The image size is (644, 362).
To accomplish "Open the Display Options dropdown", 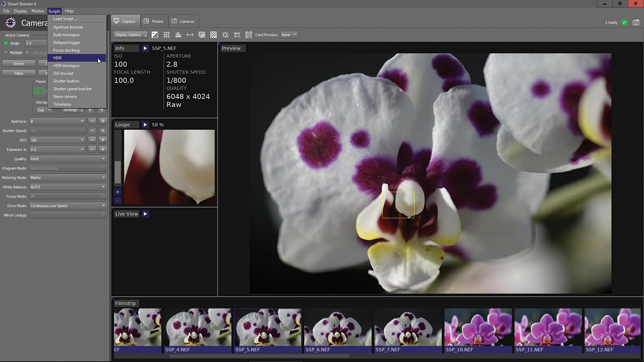I will tap(130, 35).
